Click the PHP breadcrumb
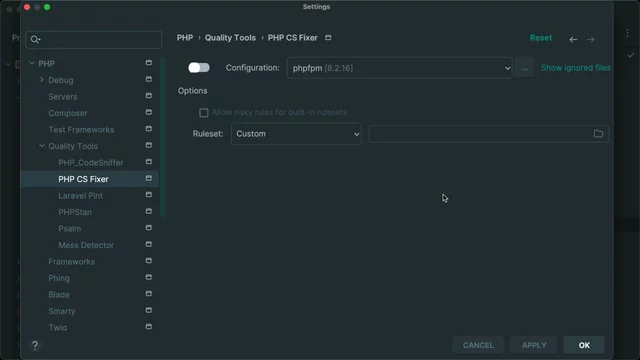The image size is (640, 360). (x=185, y=38)
